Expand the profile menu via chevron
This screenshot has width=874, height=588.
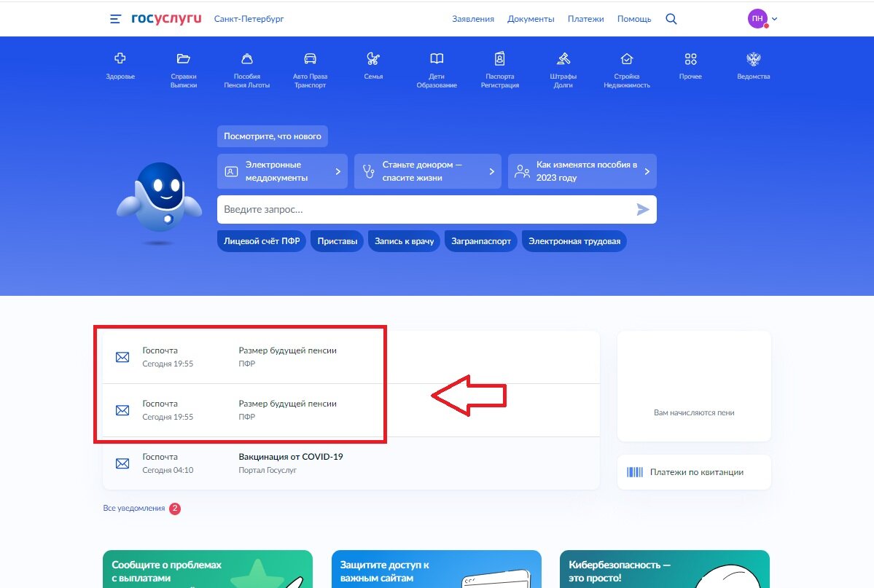(775, 19)
